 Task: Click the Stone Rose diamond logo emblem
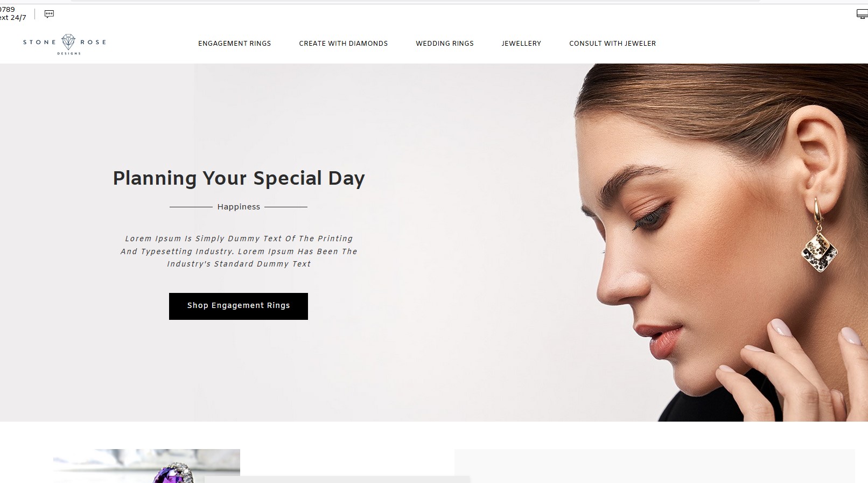coord(68,41)
